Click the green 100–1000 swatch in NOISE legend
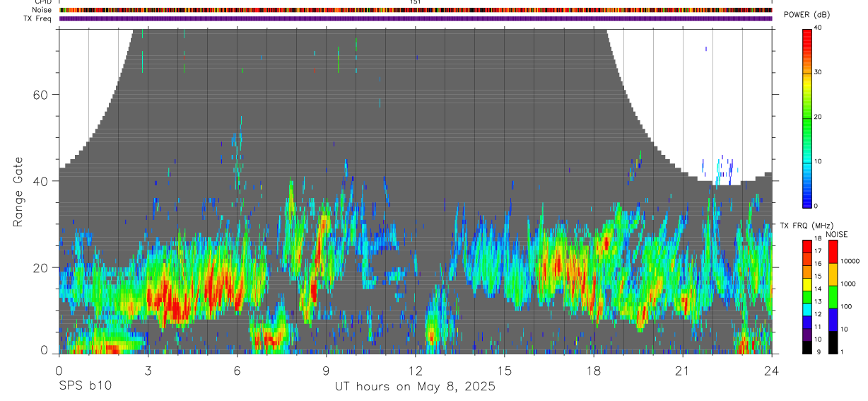The width and height of the screenshot is (868, 401). point(833,297)
